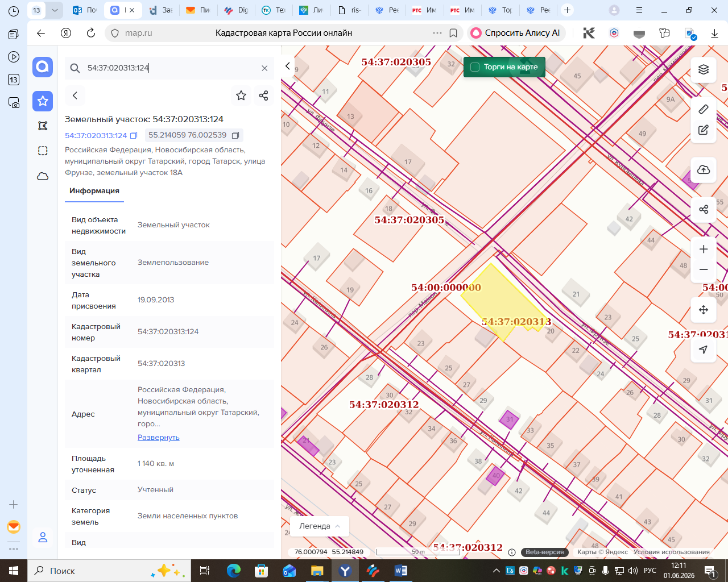
Task: Open browser downloads arrow icon
Action: pos(714,34)
